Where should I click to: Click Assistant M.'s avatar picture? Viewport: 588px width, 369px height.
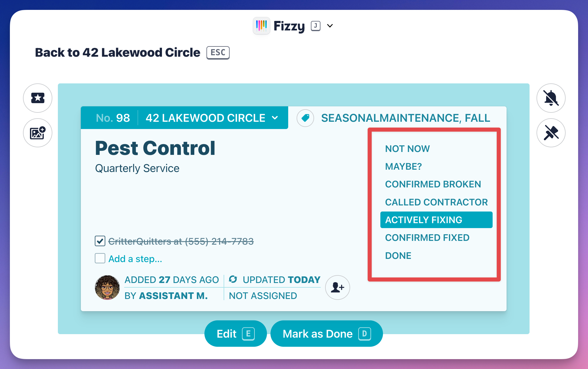(x=107, y=287)
